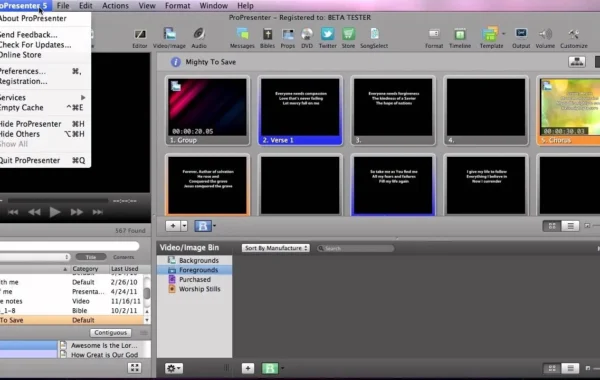600x380 pixels.
Task: Switch Video/Image Bin to grid view
Action: [x=552, y=369]
